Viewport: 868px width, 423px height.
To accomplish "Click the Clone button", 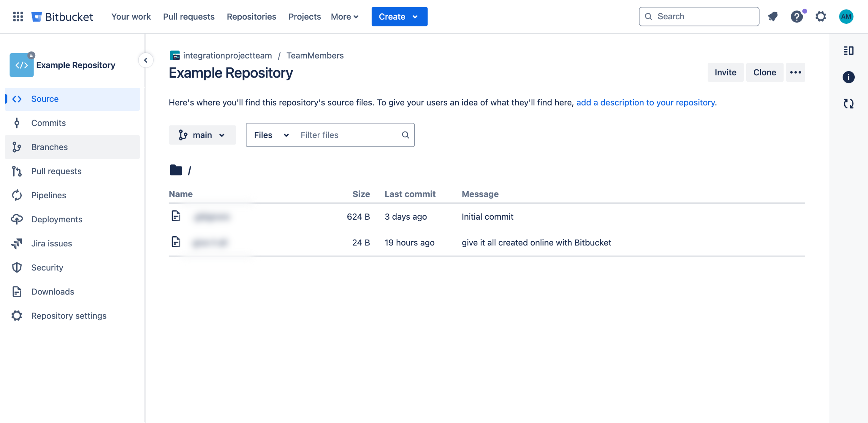I will coord(764,72).
